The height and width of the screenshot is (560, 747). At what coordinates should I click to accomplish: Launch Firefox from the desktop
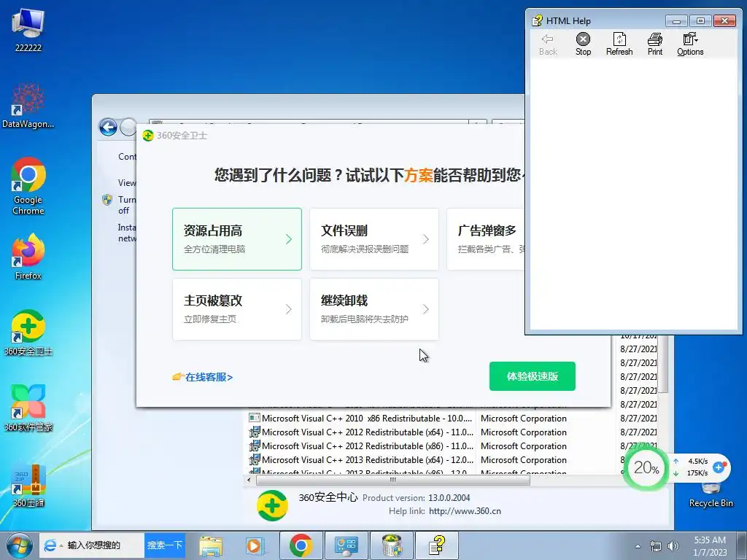click(28, 256)
